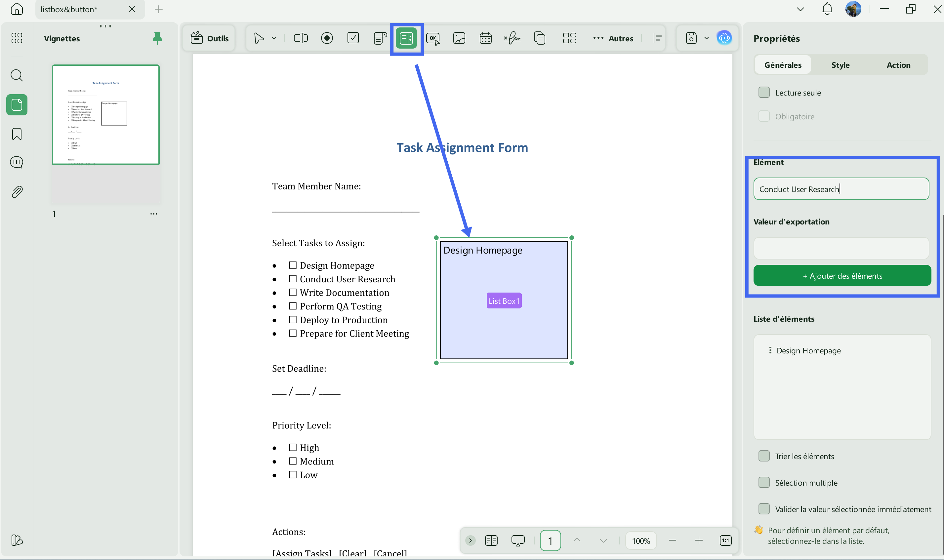This screenshot has height=560, width=944.
Task: Go to next page arrow
Action: (x=603, y=540)
